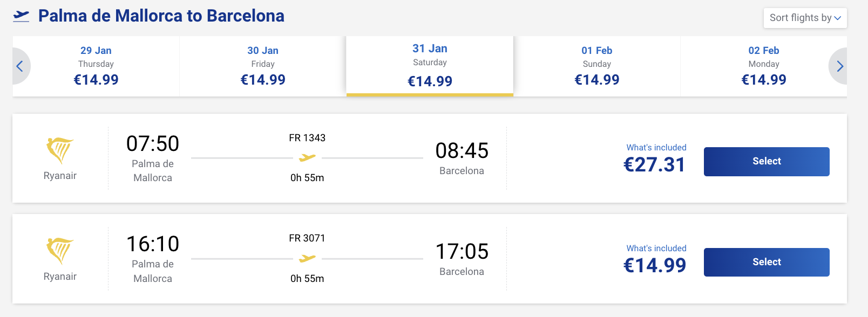Viewport: 868px width, 317px height.
Task: Open What's included for the €27.31 fare
Action: [656, 147]
